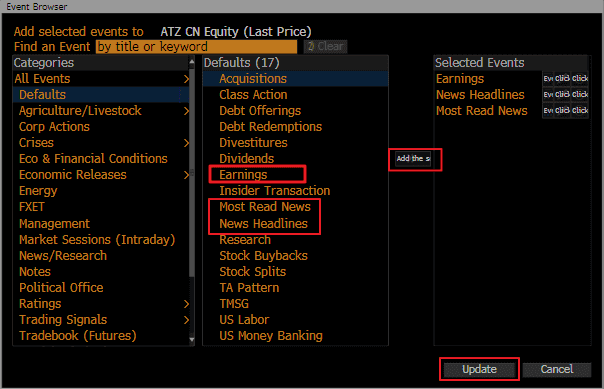Click the add selected events arrow button
The image size is (604, 389).
[x=413, y=159]
